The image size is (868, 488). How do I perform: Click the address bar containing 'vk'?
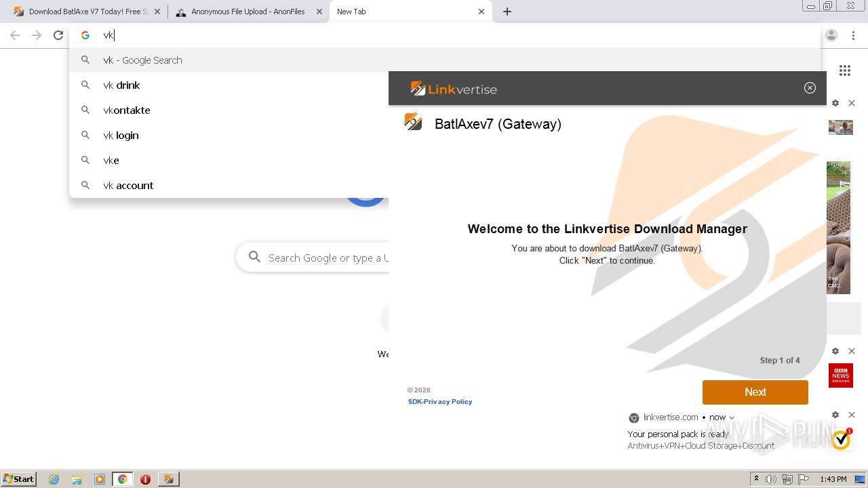445,35
